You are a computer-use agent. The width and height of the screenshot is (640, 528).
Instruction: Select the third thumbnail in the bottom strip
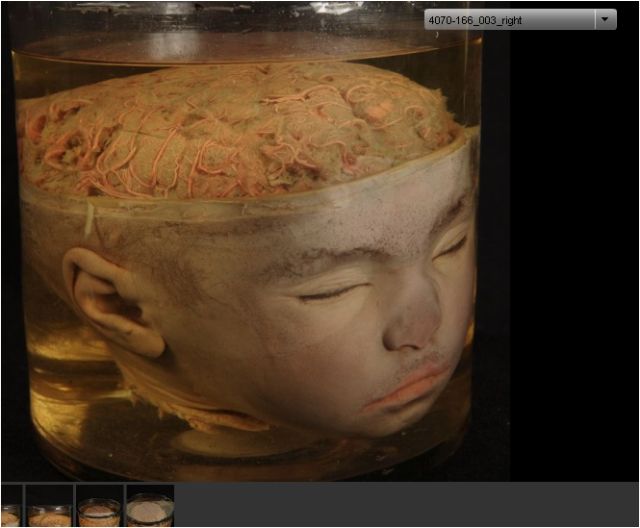(x=100, y=505)
